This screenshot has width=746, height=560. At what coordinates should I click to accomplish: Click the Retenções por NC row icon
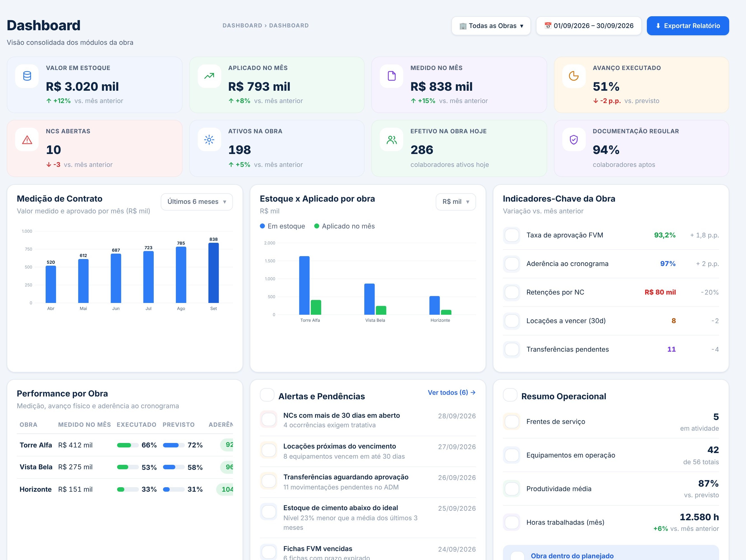click(x=512, y=292)
